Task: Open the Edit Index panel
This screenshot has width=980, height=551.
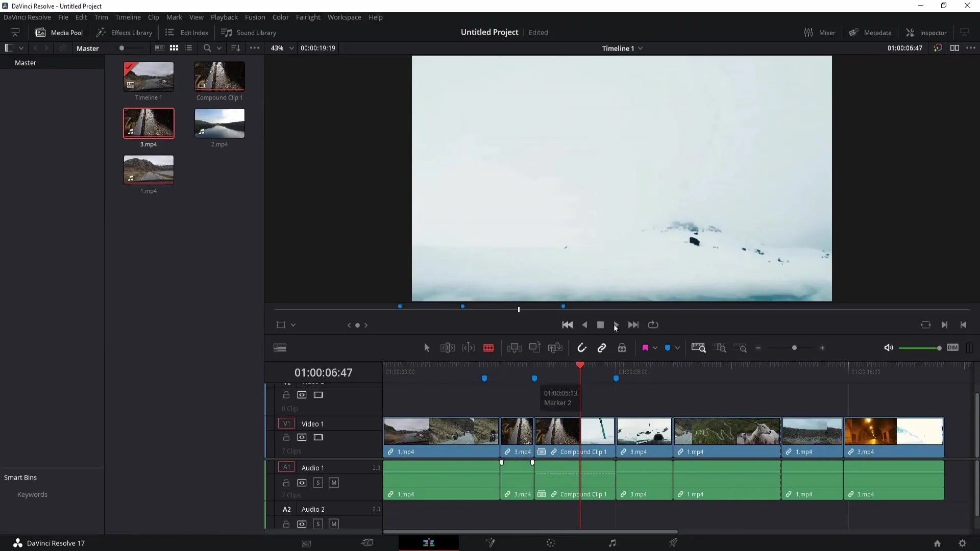Action: pyautogui.click(x=187, y=32)
